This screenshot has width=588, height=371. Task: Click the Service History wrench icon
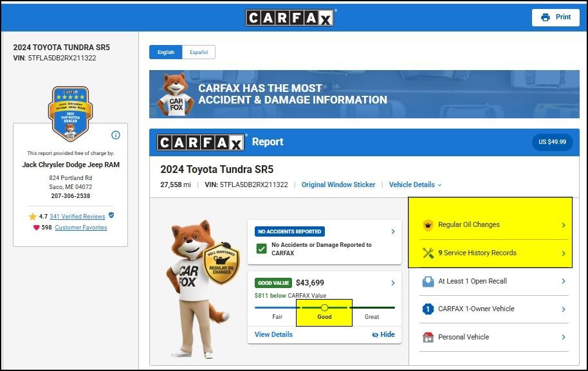click(428, 253)
